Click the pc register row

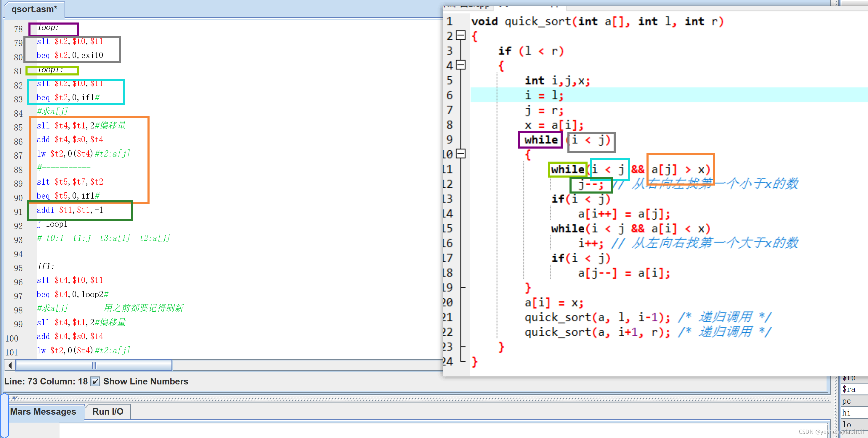pos(854,401)
